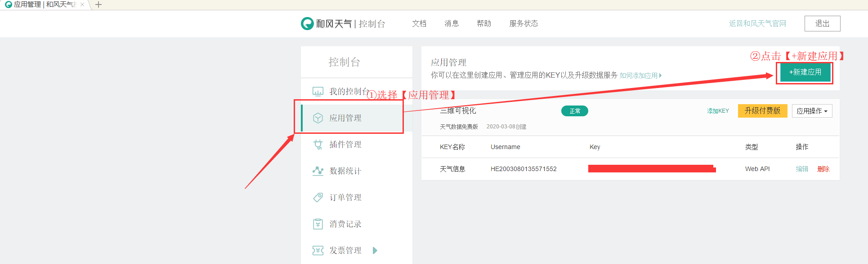
Task: Select 订单管理 in sidebar
Action: coord(345,198)
